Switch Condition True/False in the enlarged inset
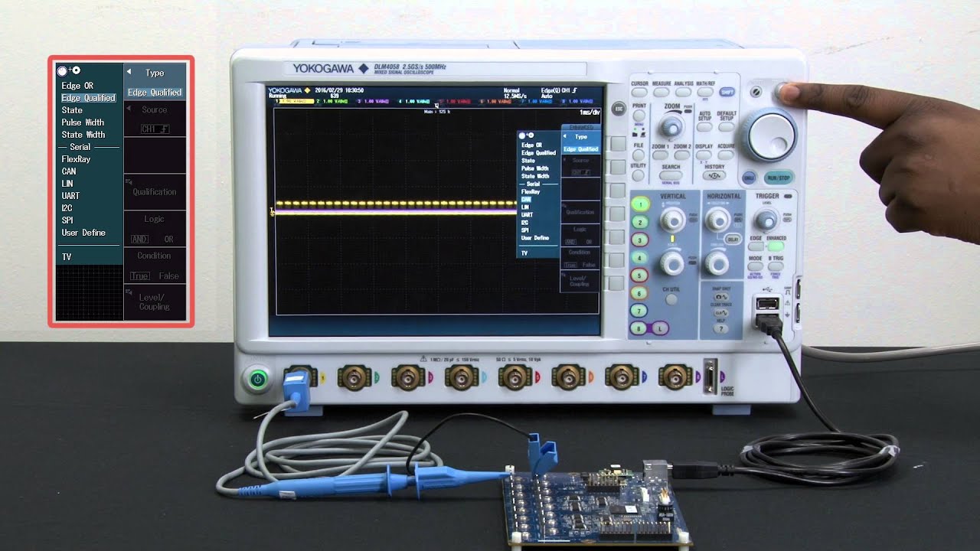Screen dimensions: 980x551 [x=155, y=266]
